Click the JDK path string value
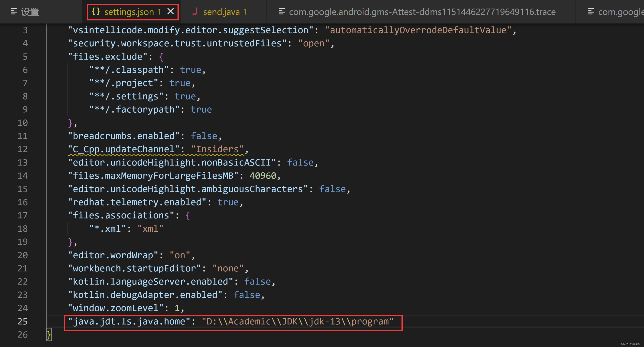Image resolution: width=644 pixels, height=348 pixels. pos(298,322)
